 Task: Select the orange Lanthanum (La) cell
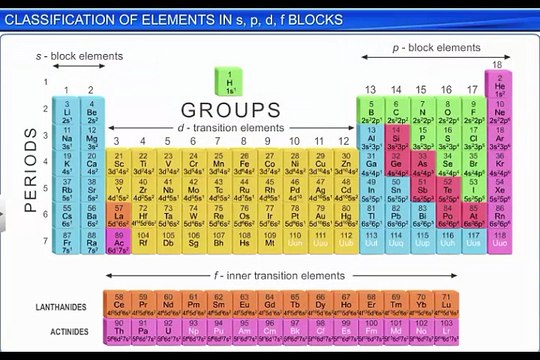click(x=118, y=216)
